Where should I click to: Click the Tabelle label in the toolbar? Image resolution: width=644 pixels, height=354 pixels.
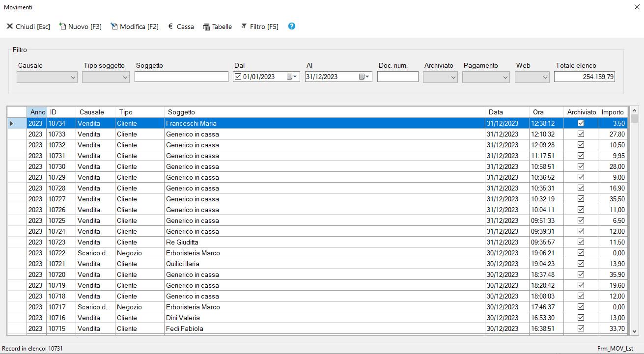tap(222, 27)
